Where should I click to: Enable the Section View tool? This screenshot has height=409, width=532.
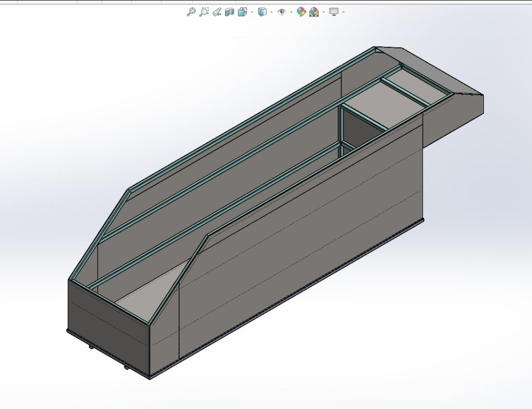click(x=230, y=12)
